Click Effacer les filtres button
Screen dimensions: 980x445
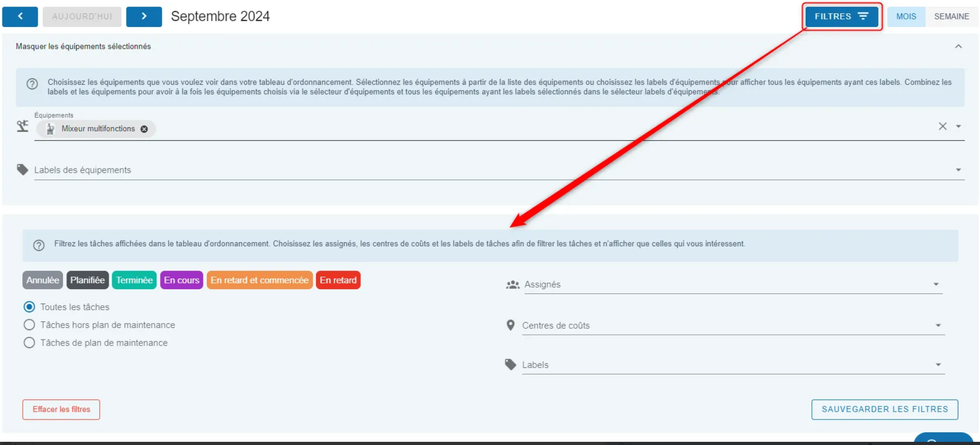pyautogui.click(x=61, y=410)
